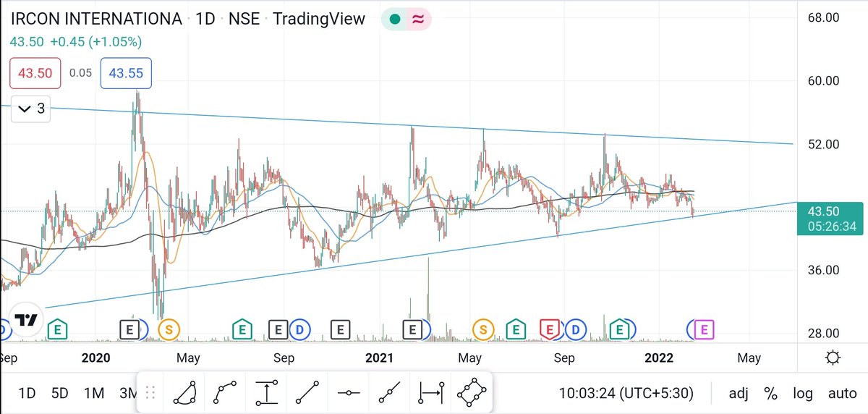Open the purple E upcoming earnings marker
This screenshot has width=868, height=414.
[x=703, y=329]
